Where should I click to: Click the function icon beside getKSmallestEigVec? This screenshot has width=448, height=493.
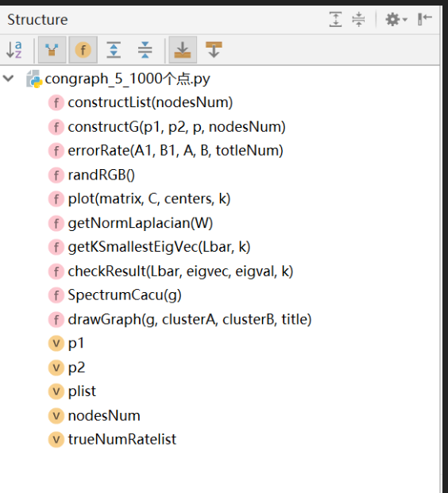56,247
